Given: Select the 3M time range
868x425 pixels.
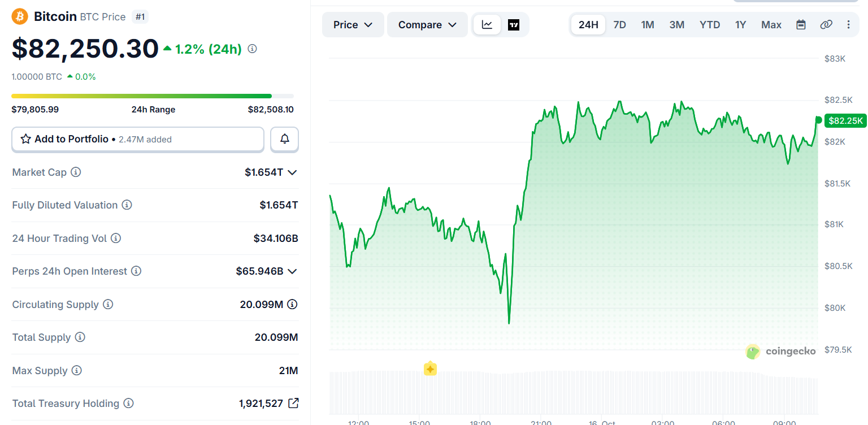Looking at the screenshot, I should (x=677, y=25).
